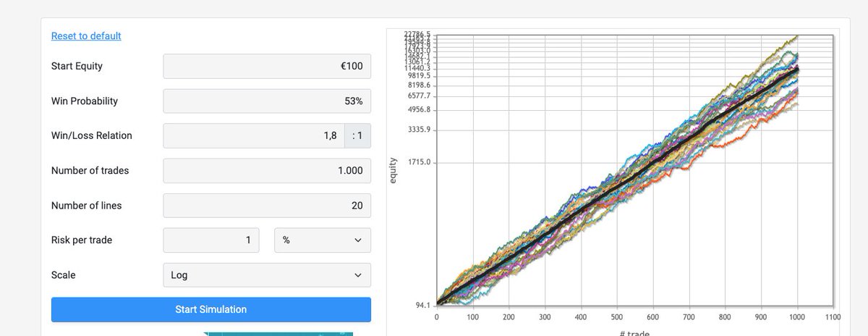Click the 'Win/Loss Relation' label
Image resolution: width=868 pixels, height=336 pixels.
(x=92, y=135)
